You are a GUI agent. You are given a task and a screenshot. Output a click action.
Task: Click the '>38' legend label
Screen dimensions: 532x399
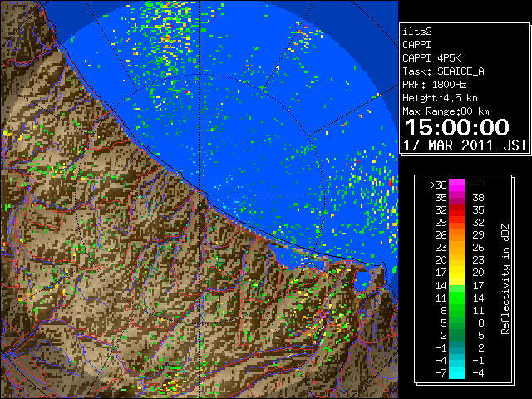coord(438,185)
